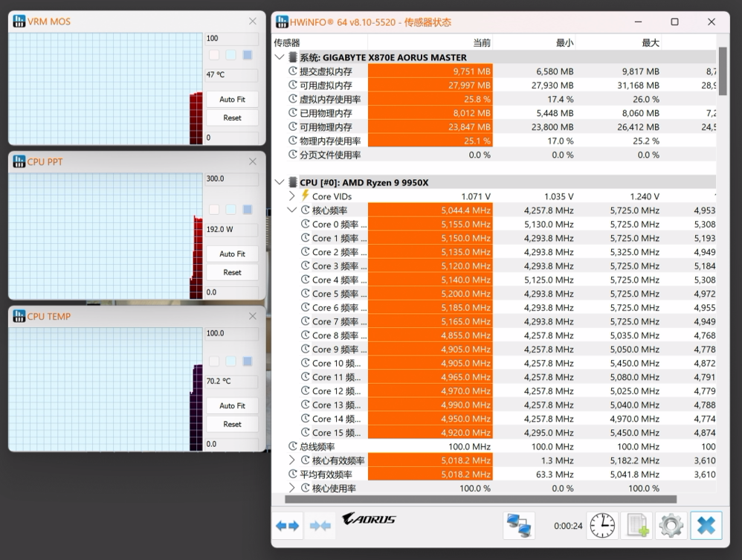Viewport: 742px width, 560px height.
Task: Click the grey collapse-columns arrows icon
Action: 320,526
